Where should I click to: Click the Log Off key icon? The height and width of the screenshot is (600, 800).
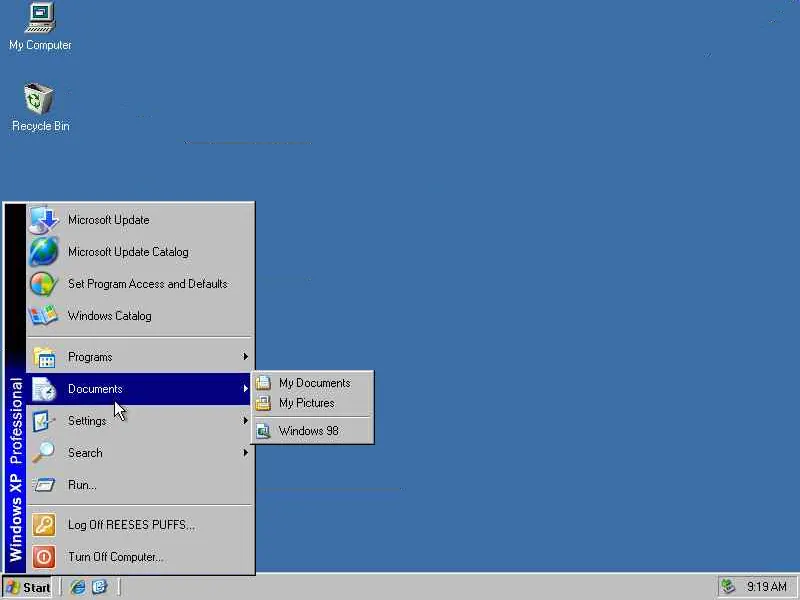pyautogui.click(x=44, y=524)
